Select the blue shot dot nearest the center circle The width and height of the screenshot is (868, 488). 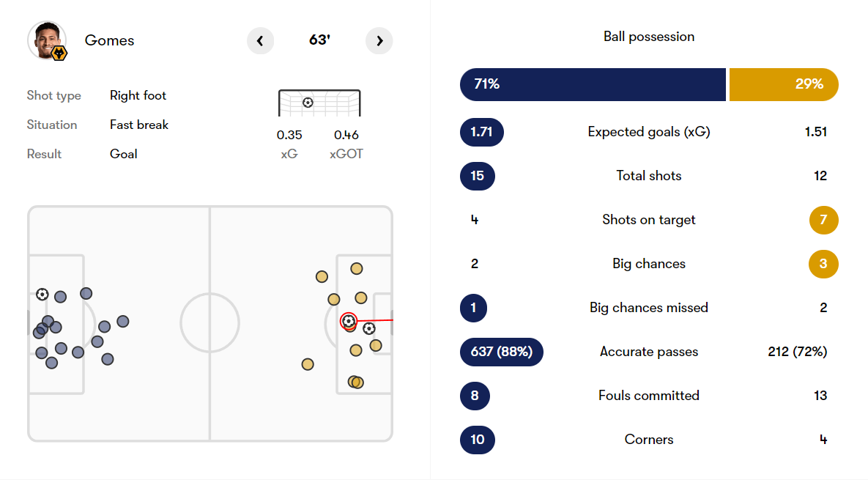point(123,321)
